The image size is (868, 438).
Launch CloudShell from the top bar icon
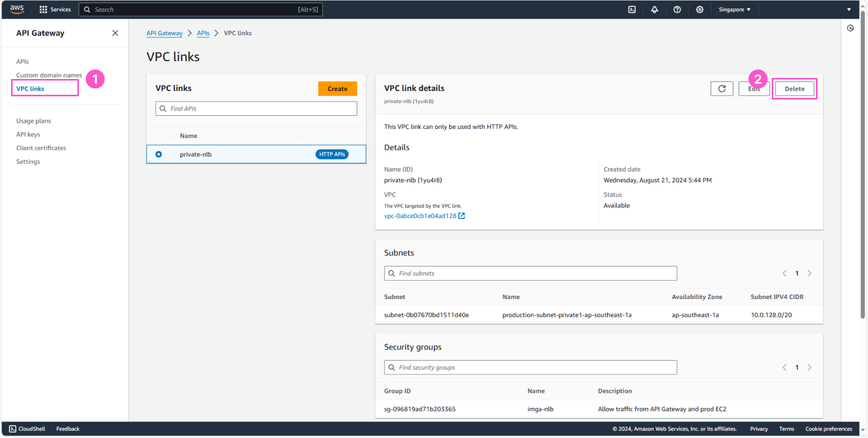click(632, 9)
